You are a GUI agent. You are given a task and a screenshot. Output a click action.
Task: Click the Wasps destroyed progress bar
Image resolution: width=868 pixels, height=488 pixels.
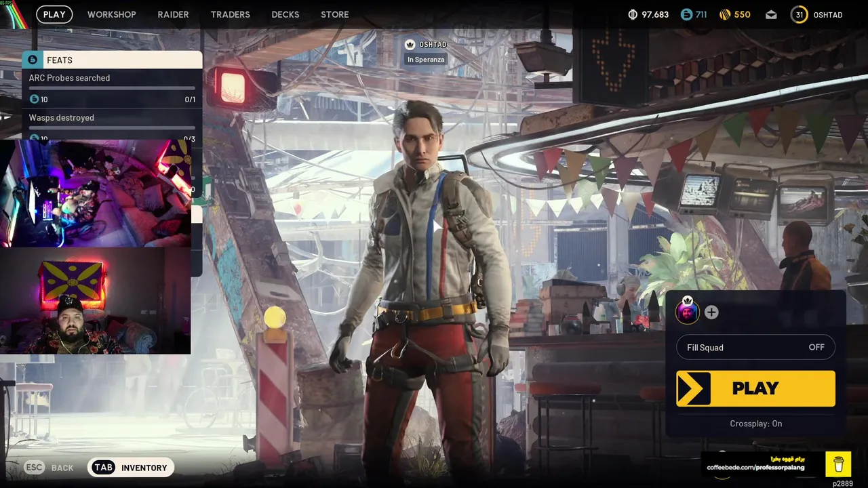[112, 127]
